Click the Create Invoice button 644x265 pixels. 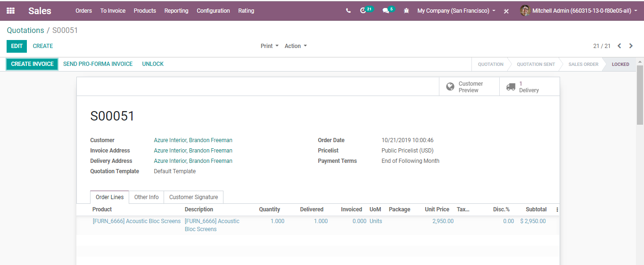pos(32,64)
